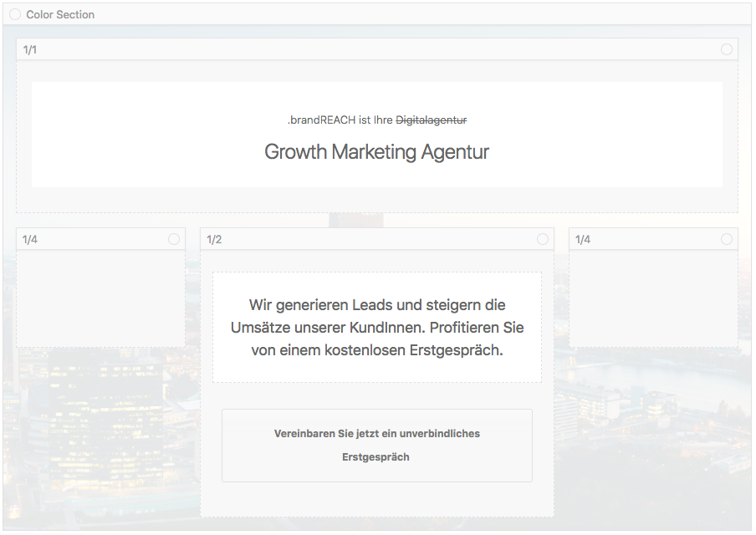Select the Color Section circle checkbox

(15, 14)
